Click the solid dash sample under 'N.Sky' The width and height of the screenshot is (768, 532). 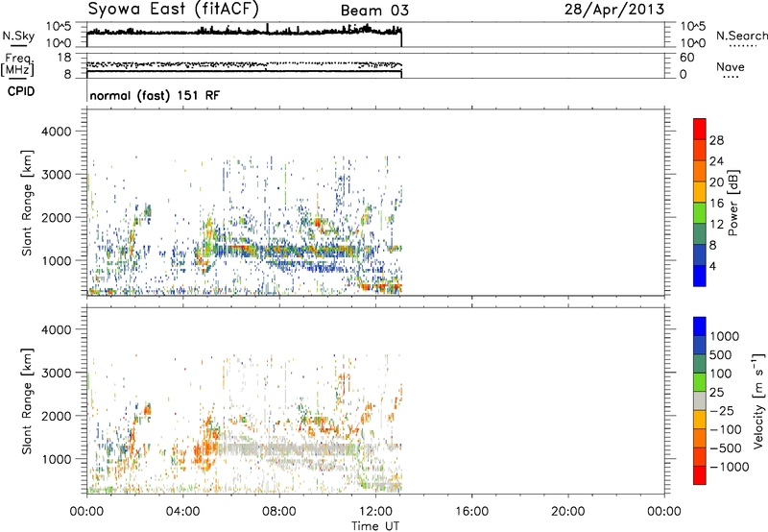click(x=18, y=46)
